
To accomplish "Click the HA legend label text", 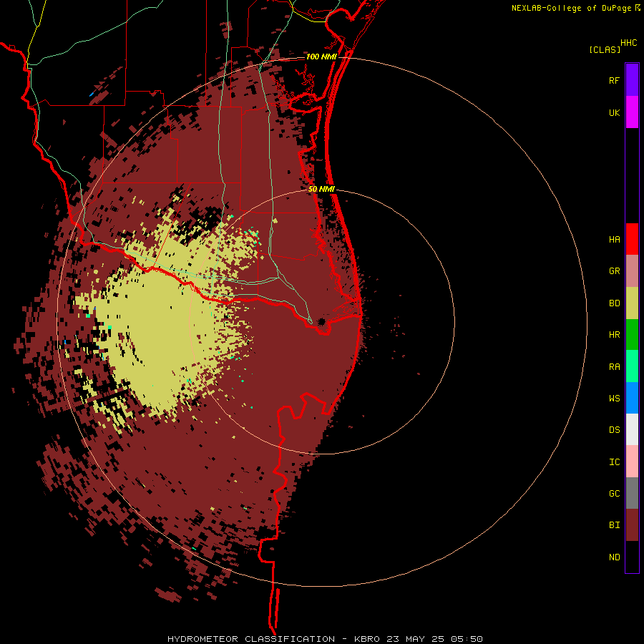I will point(614,240).
